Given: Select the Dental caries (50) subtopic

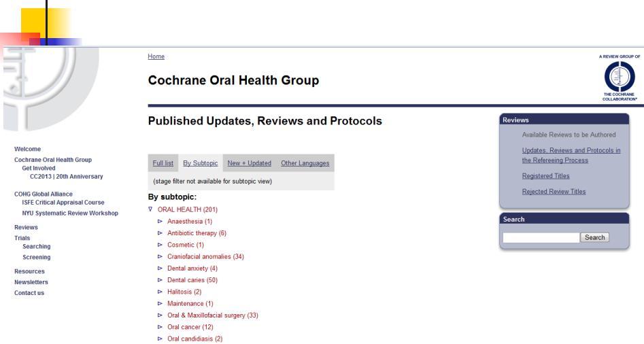Looking at the screenshot, I should click(x=192, y=280).
